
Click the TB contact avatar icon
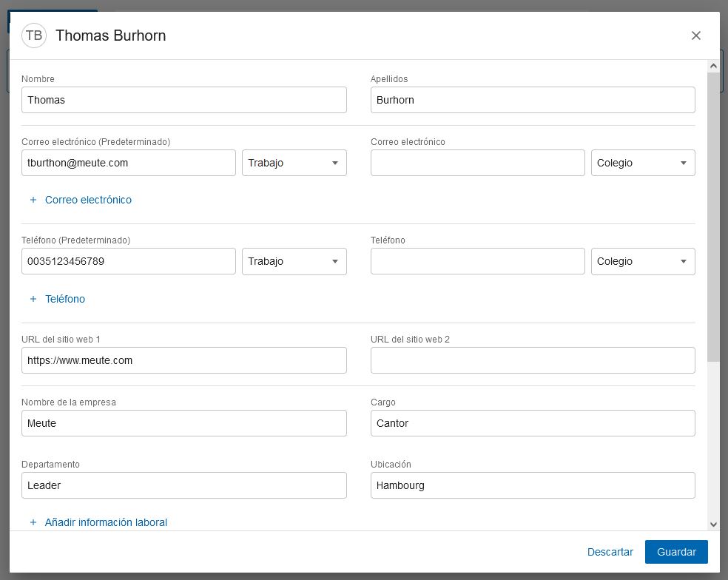(34, 36)
